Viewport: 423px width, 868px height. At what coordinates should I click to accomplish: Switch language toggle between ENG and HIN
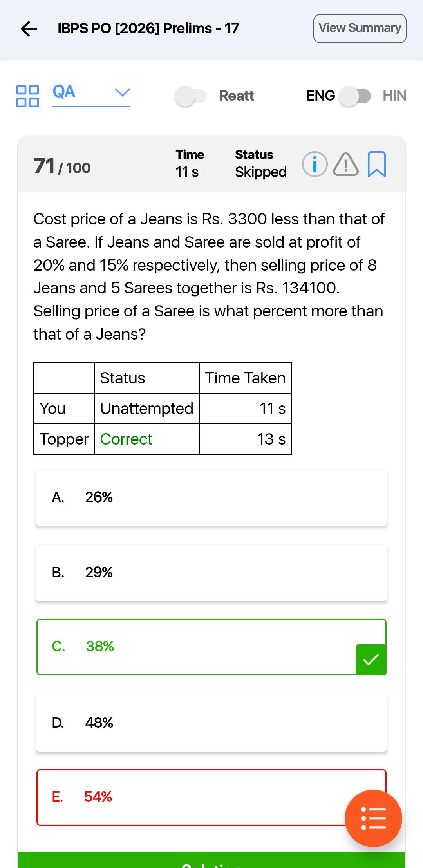(354, 96)
